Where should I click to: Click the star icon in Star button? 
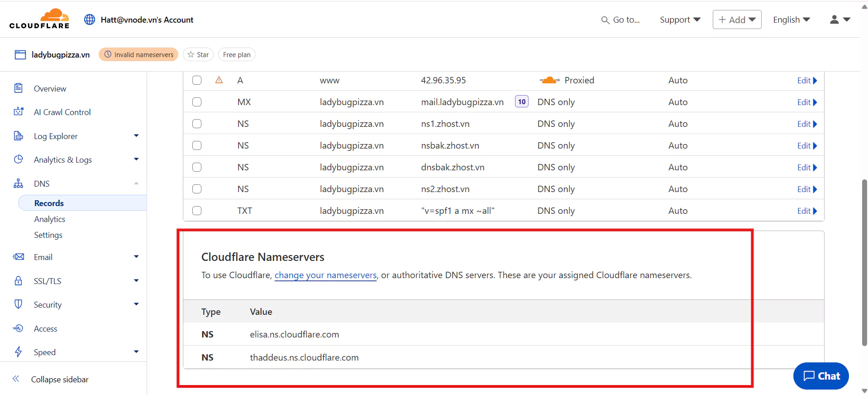point(191,54)
